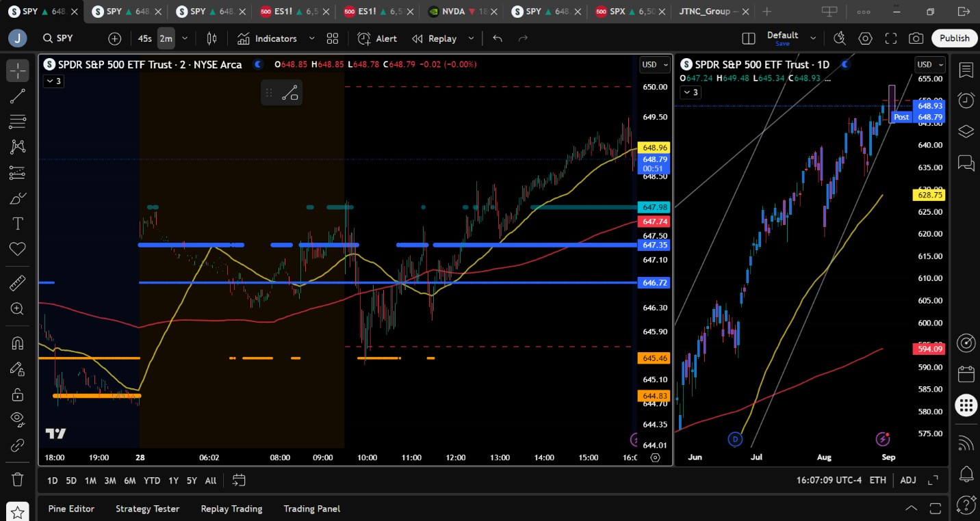Open the forecasting and measurement tools
The height and width of the screenshot is (521, 980).
[18, 173]
